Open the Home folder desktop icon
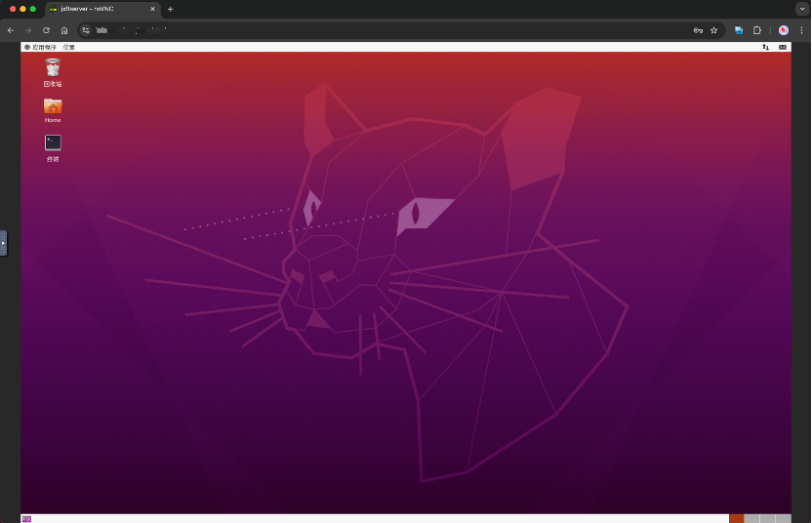This screenshot has height=523, width=812. (x=53, y=105)
